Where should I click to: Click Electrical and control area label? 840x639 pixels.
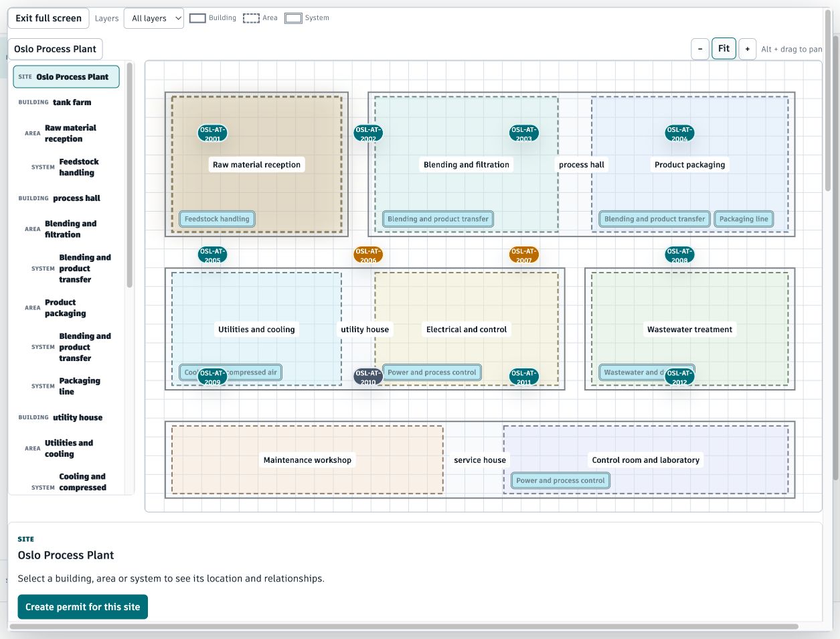(467, 330)
